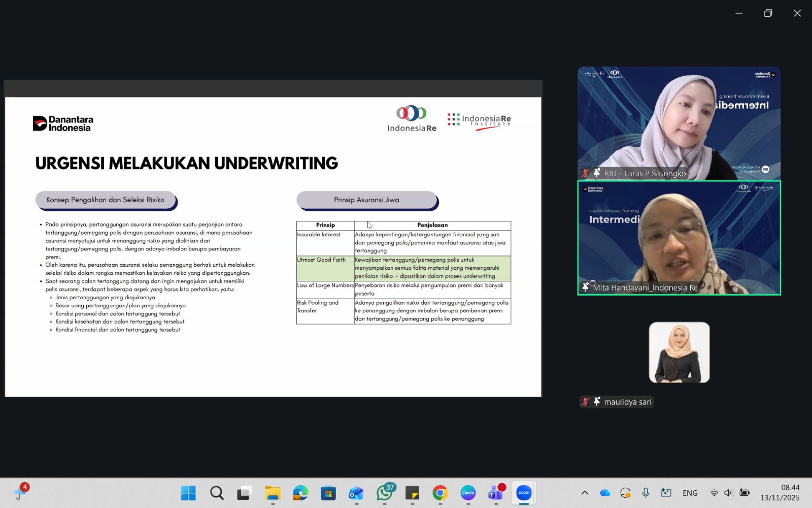Open the ENG language input switcher
The width and height of the screenshot is (812, 508).
pyautogui.click(x=690, y=493)
